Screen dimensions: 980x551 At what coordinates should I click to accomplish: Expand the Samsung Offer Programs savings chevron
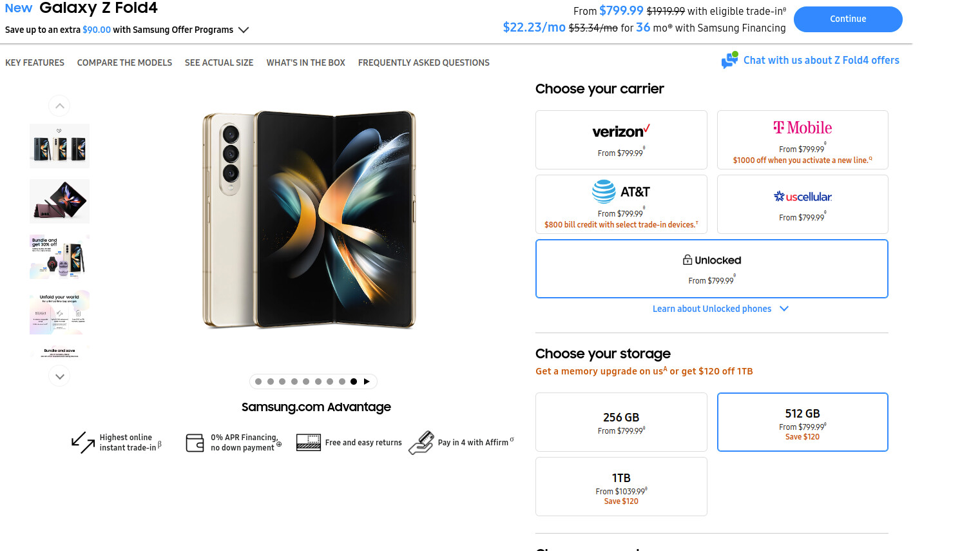(244, 30)
